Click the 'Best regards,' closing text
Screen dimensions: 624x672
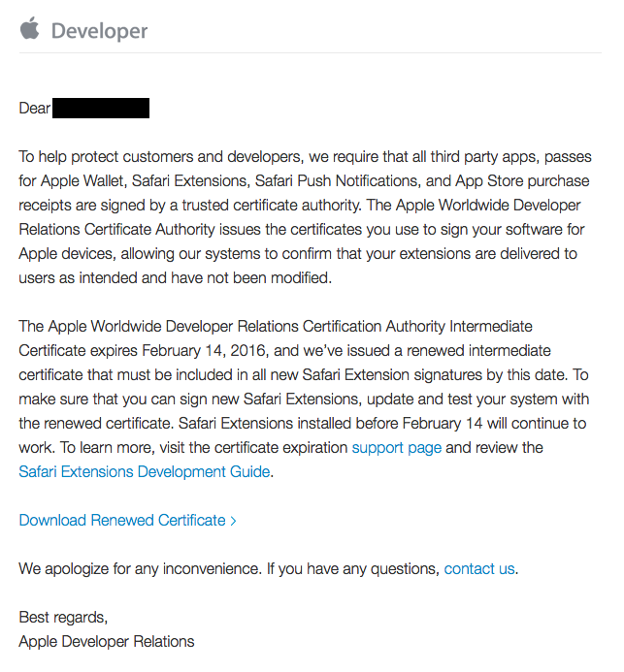[63, 617]
